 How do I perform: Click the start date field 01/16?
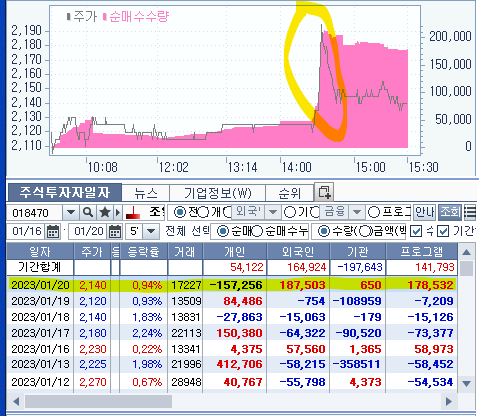coord(27,231)
